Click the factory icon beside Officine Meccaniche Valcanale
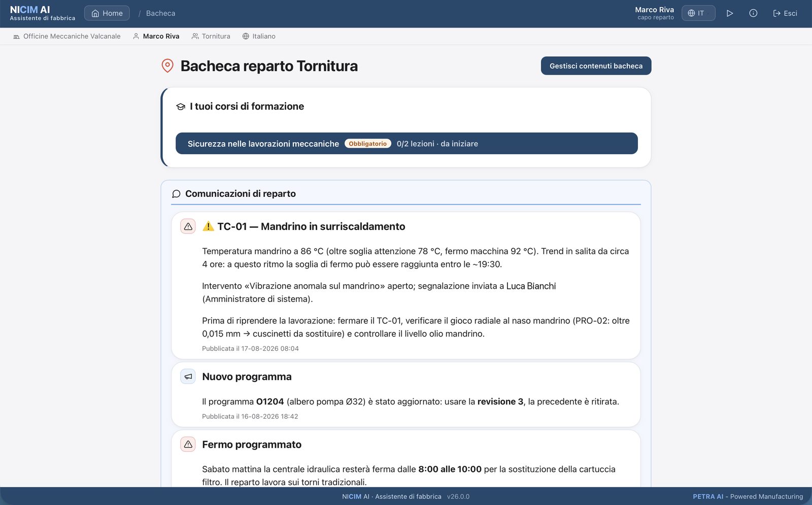Image resolution: width=812 pixels, height=505 pixels. 17,37
